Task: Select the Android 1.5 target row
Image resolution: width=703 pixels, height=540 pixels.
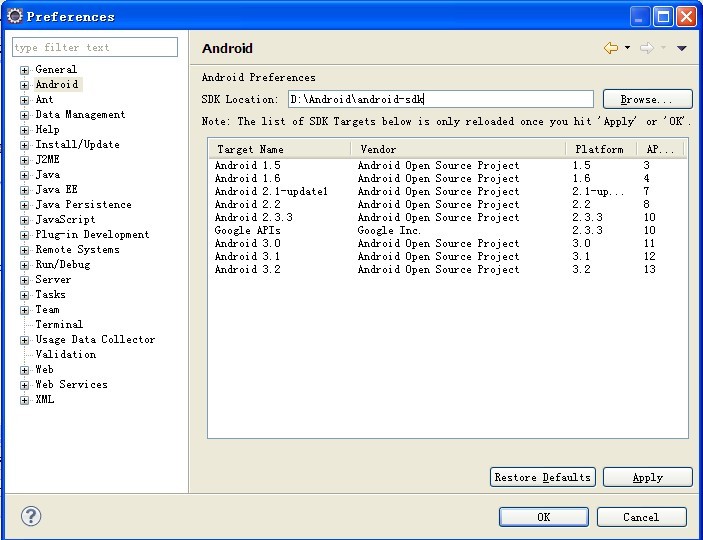Action: pyautogui.click(x=448, y=165)
